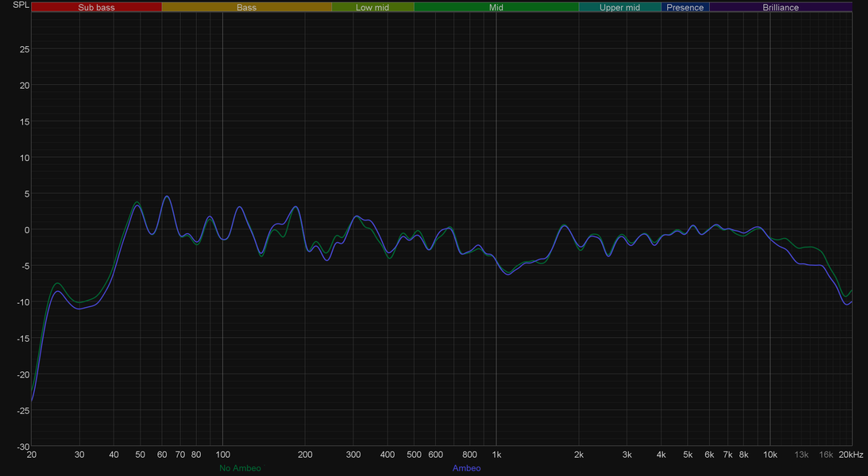Click the 2k frequency axis label
This screenshot has width=868, height=476.
pyautogui.click(x=579, y=455)
